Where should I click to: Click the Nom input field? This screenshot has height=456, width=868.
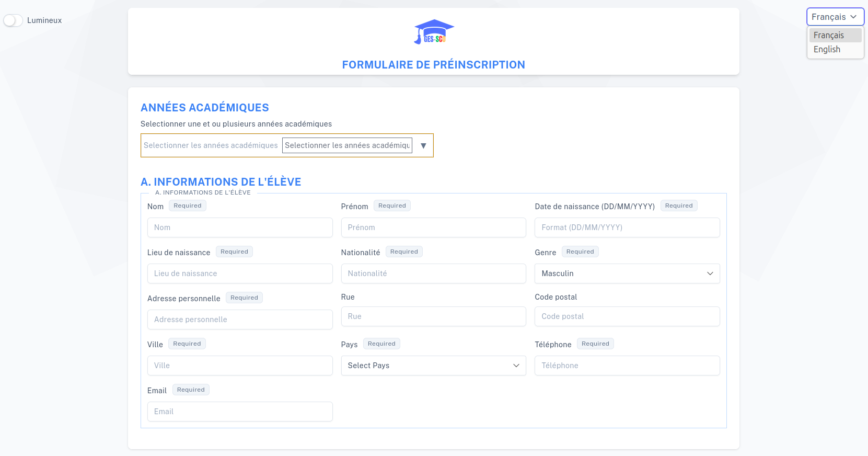point(240,227)
